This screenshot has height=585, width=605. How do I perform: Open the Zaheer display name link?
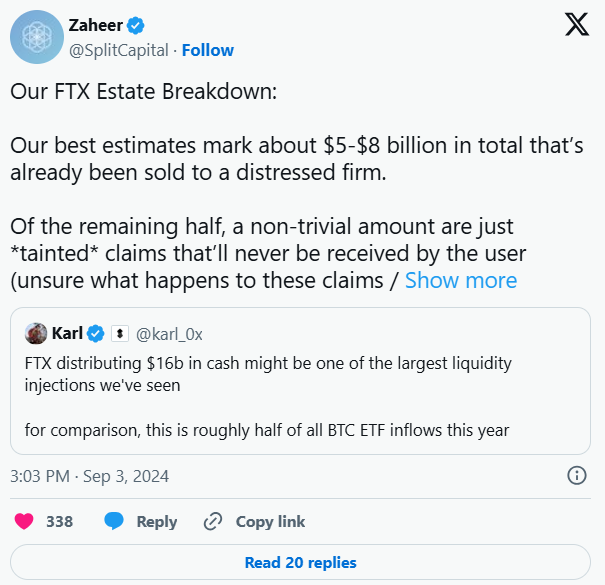click(x=95, y=27)
